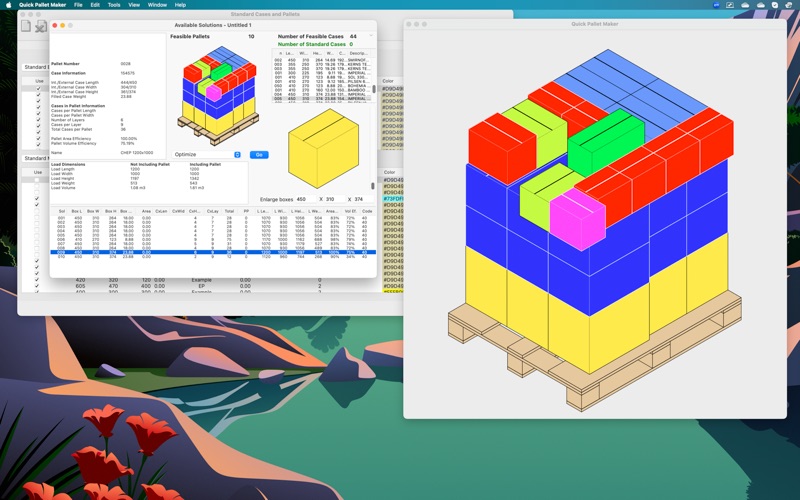Click the large 3D pallet view in Quick Pallet Maker window
Image resolution: width=800 pixels, height=500 pixels.
pos(595,230)
